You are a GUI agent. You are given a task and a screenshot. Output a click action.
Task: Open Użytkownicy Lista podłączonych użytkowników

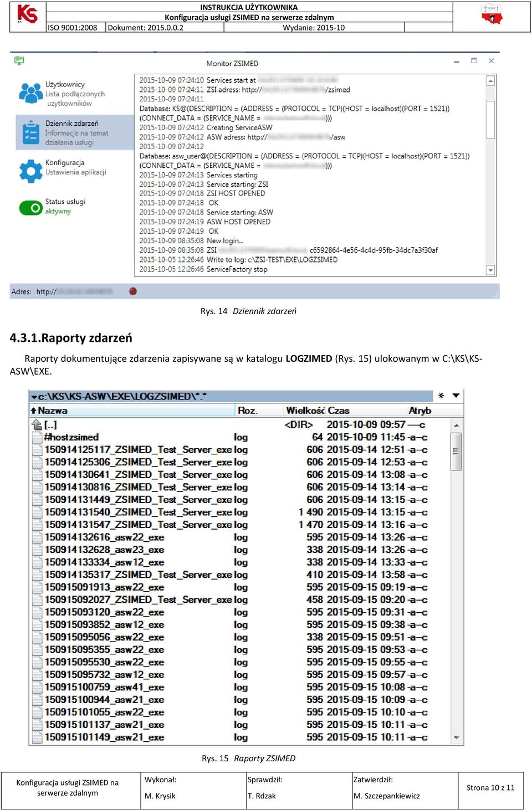[75, 94]
